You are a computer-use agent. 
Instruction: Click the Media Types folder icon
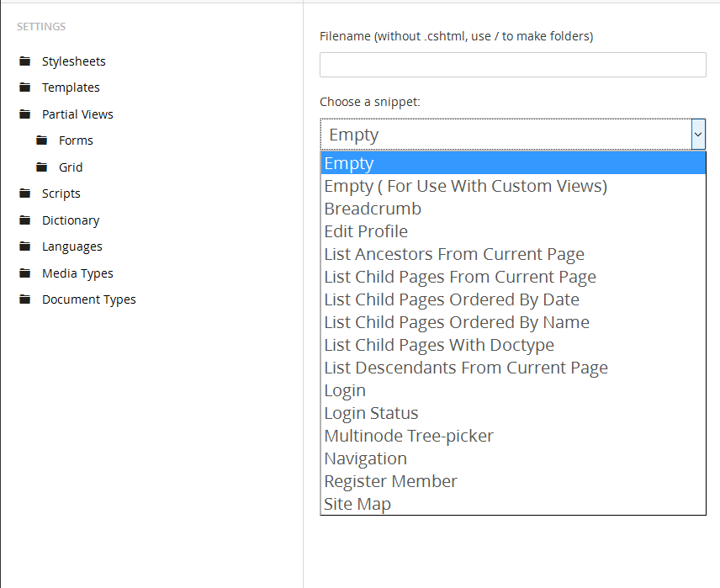24,273
